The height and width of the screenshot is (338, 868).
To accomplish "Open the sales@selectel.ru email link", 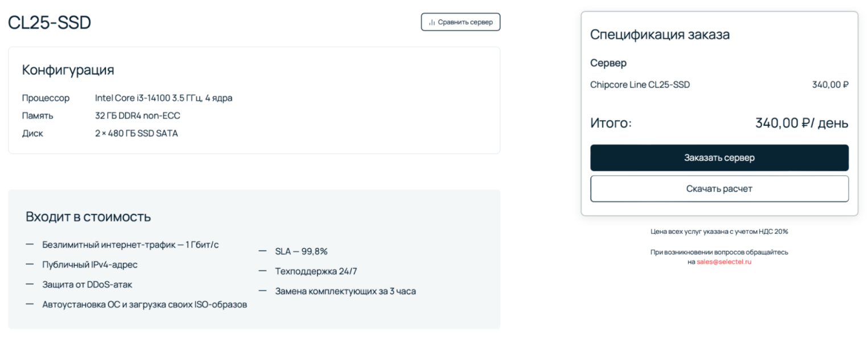I will 724,262.
